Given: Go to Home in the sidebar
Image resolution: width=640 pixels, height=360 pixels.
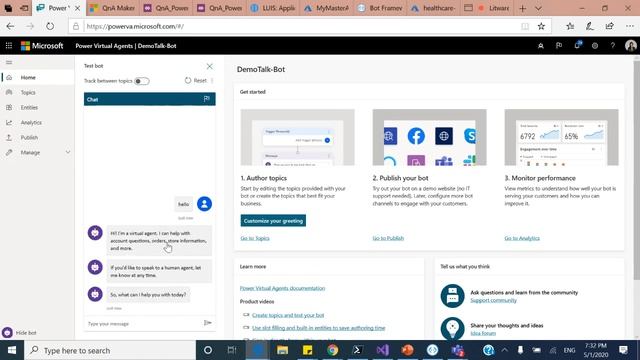Looking at the screenshot, I should click(x=28, y=78).
